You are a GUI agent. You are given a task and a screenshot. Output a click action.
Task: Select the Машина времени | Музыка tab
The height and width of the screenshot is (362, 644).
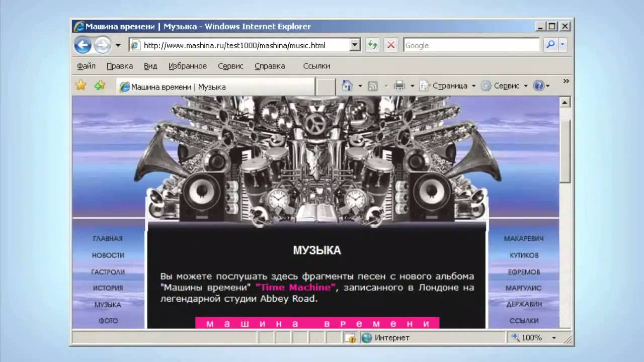coord(215,87)
